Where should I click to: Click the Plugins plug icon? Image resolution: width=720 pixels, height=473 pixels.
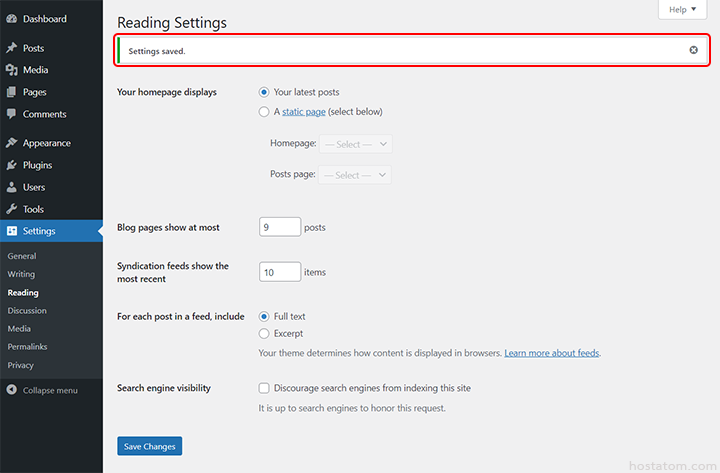pyautogui.click(x=11, y=165)
